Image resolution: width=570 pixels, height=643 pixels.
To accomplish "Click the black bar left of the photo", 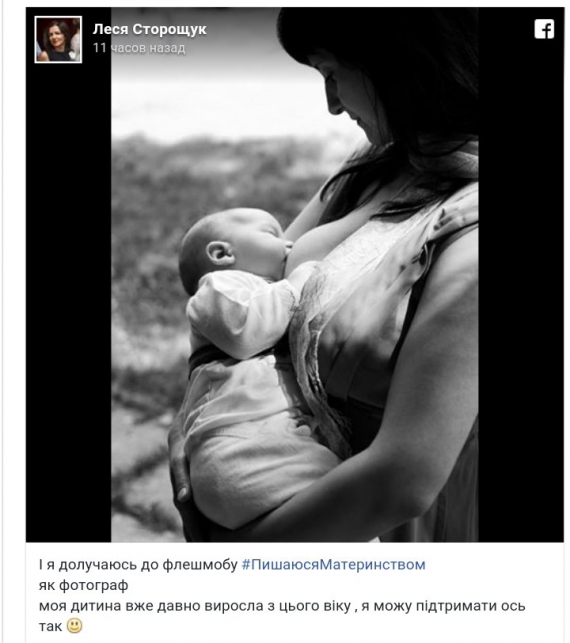I will (x=68, y=303).
